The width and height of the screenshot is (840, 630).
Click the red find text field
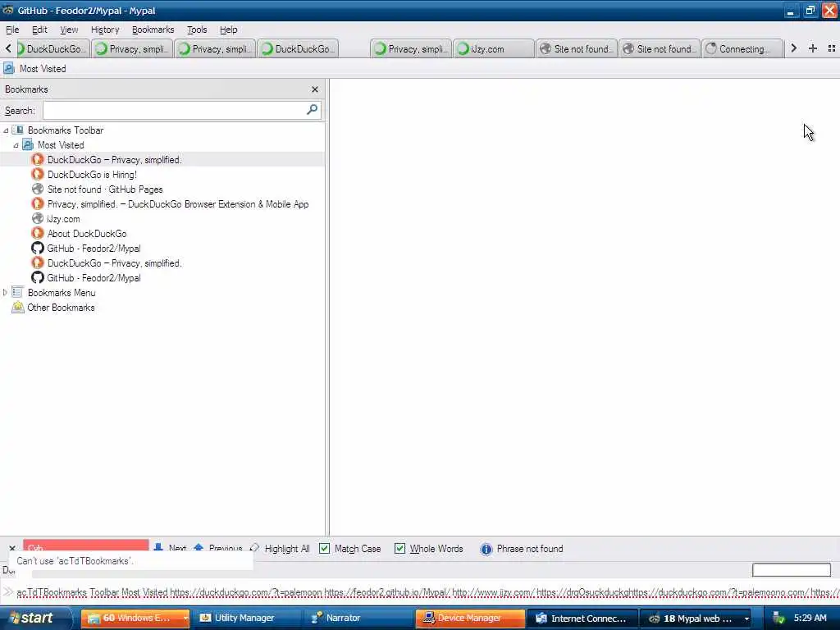click(x=85, y=546)
